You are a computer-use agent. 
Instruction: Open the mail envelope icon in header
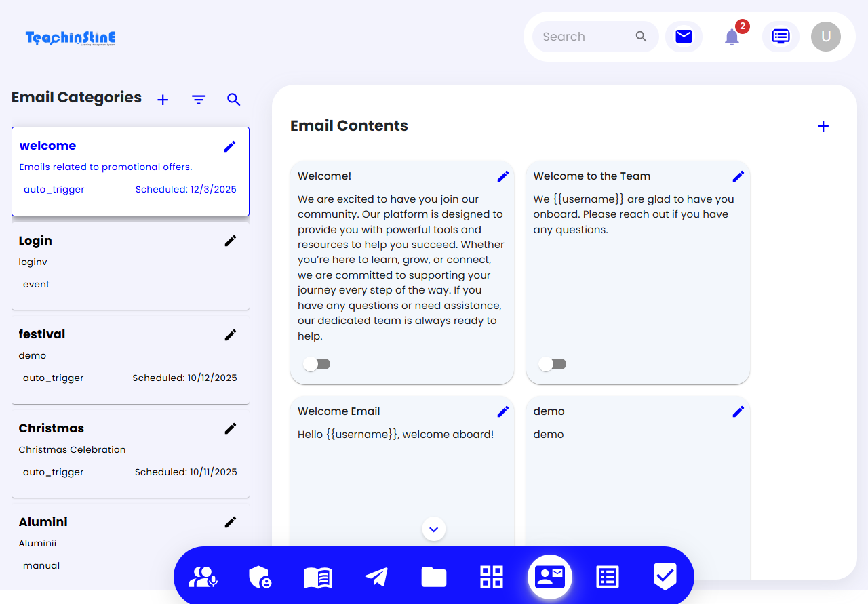[684, 37]
